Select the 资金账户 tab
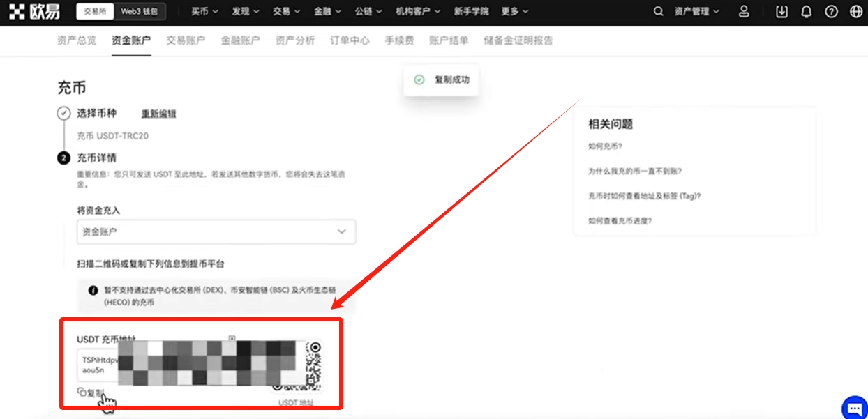Image resolution: width=868 pixels, height=419 pixels. pyautogui.click(x=131, y=40)
